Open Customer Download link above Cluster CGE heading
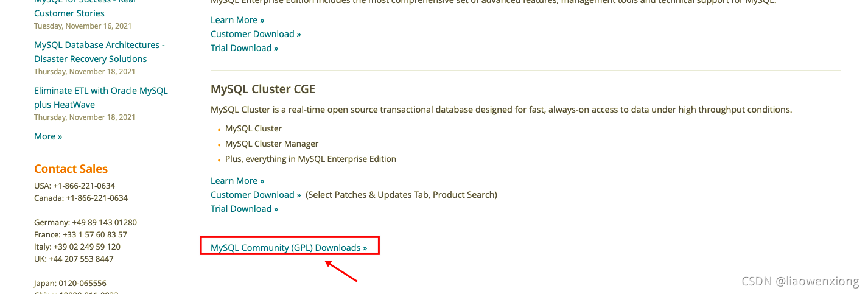Viewport: 868px width, 294px height. pos(256,34)
